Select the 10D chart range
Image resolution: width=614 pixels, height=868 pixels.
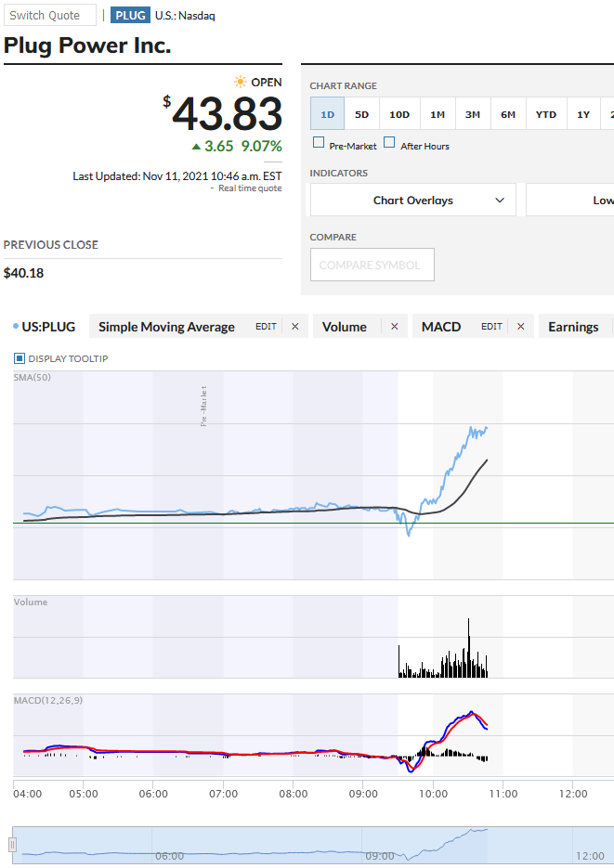click(399, 114)
